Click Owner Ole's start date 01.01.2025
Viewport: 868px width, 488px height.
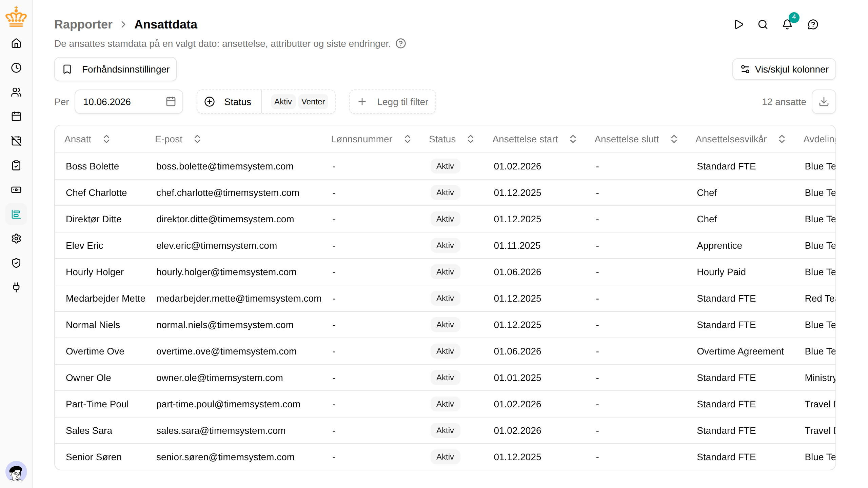(517, 378)
